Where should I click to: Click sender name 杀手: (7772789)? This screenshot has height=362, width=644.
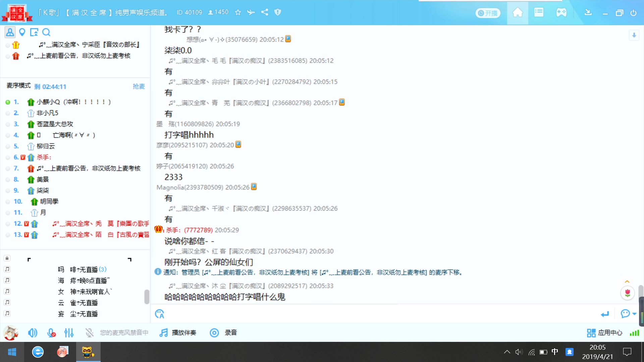189,230
